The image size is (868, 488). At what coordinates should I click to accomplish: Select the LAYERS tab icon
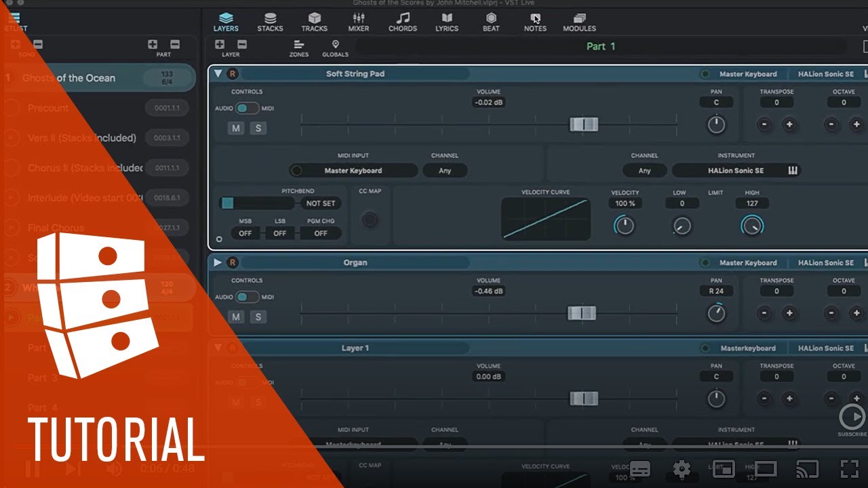[226, 18]
